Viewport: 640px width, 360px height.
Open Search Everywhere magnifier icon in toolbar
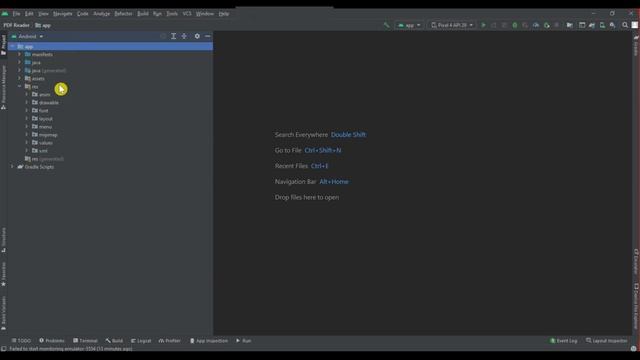click(x=625, y=25)
